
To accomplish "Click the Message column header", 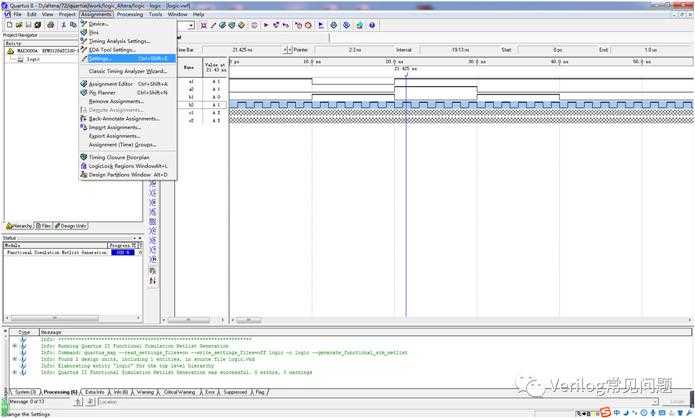I will (366, 332).
